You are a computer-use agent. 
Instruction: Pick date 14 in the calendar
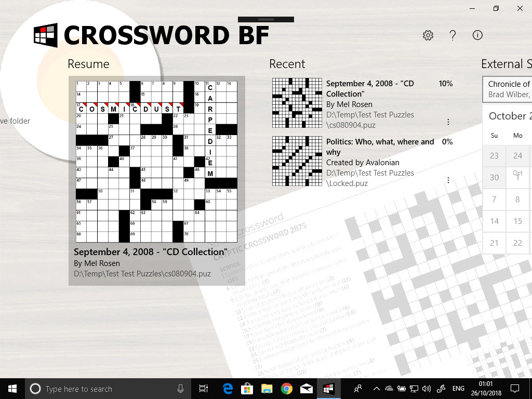pyautogui.click(x=495, y=221)
